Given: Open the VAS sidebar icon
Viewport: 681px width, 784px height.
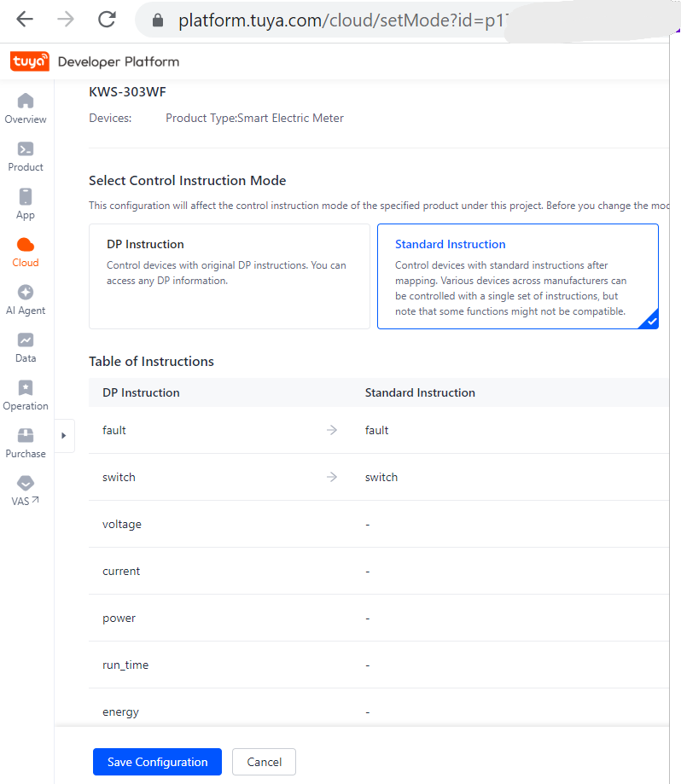Looking at the screenshot, I should [26, 484].
